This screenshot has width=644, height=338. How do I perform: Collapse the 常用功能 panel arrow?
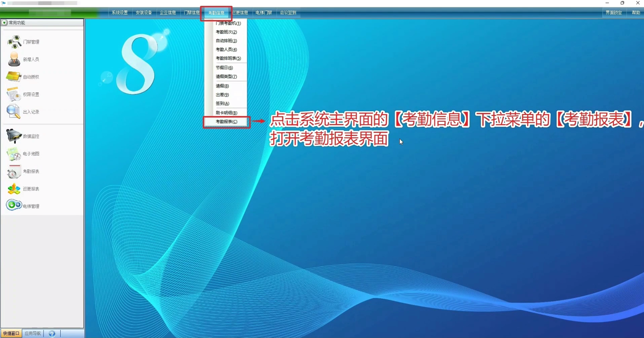point(5,23)
